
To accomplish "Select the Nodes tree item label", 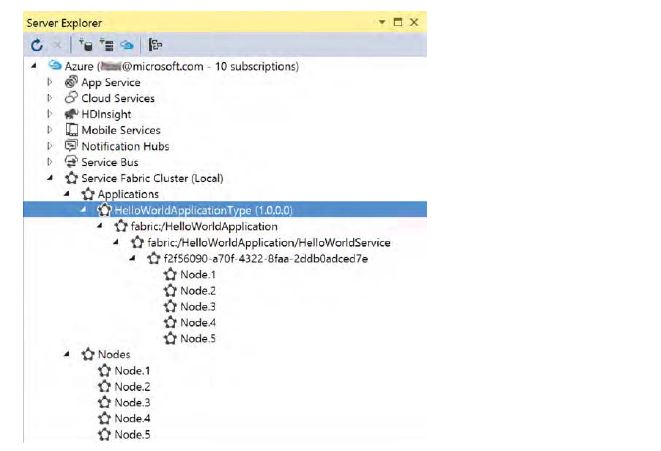I will pyautogui.click(x=114, y=354).
